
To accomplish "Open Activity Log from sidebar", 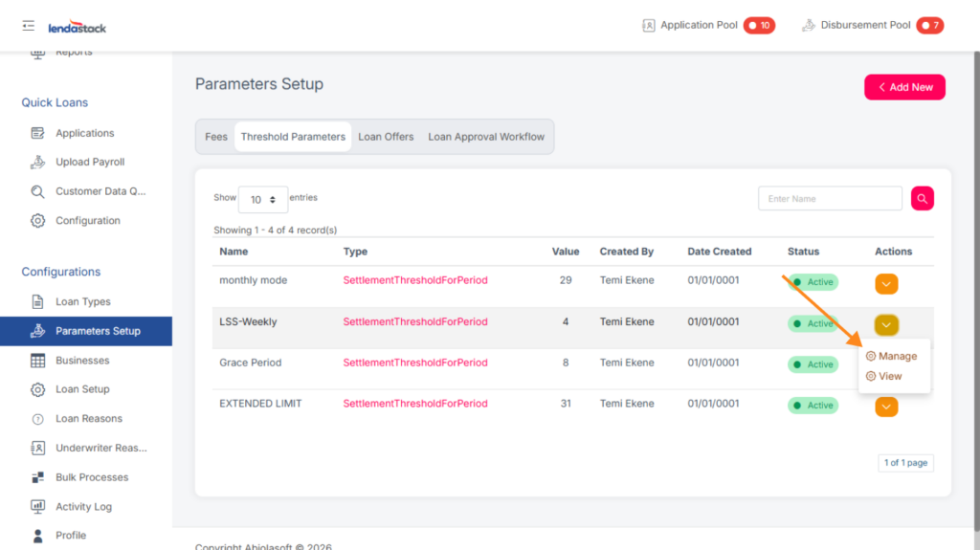I will [x=83, y=506].
